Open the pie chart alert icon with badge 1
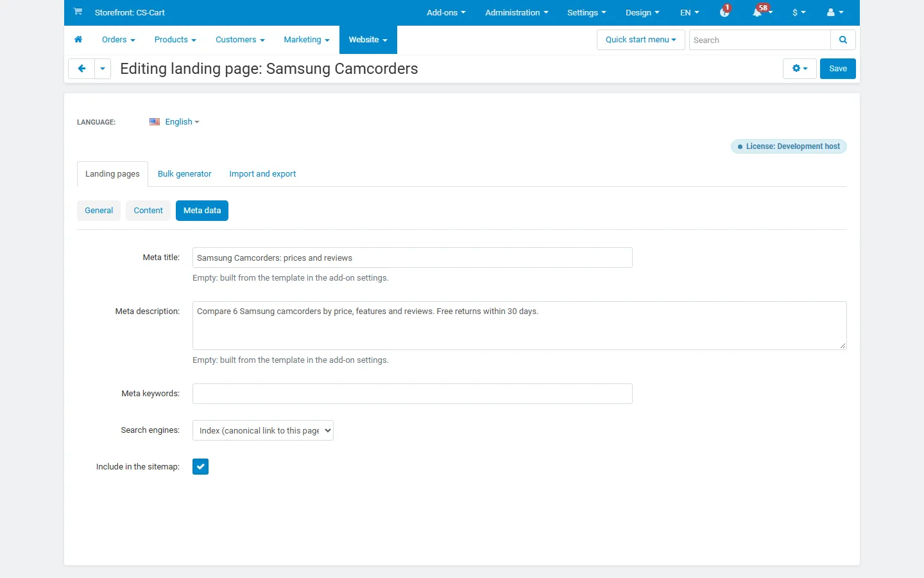Image resolution: width=924 pixels, height=578 pixels. tap(724, 12)
